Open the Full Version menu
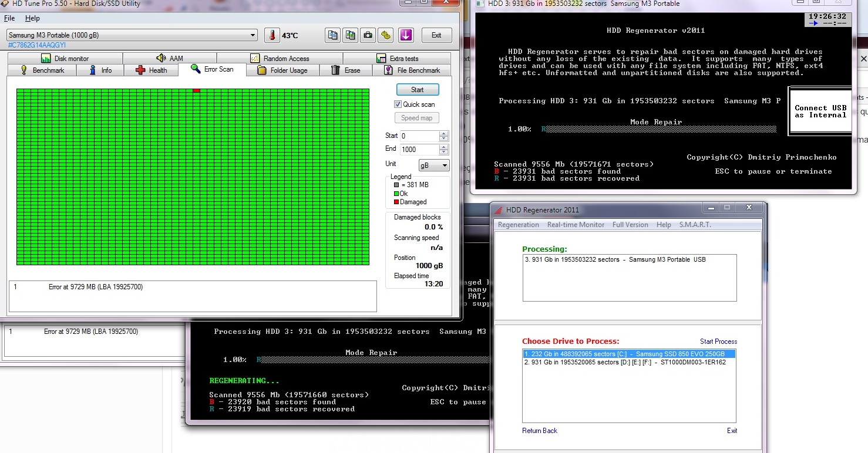Image resolution: width=868 pixels, height=453 pixels. click(630, 225)
